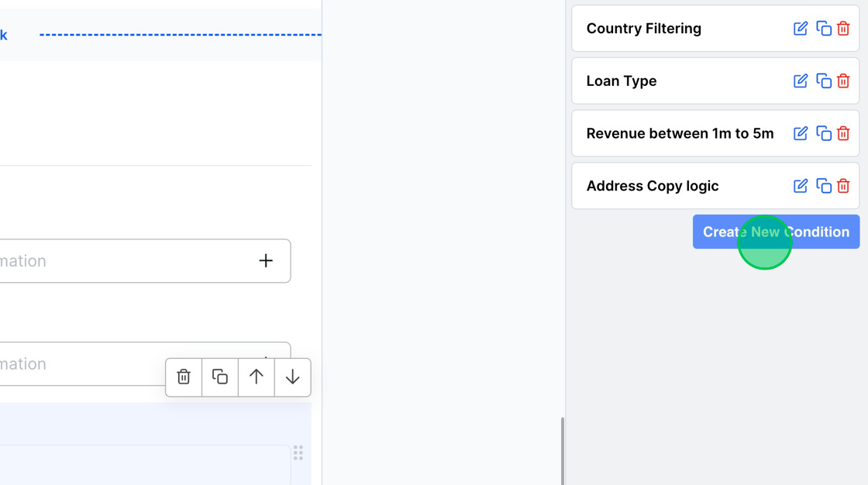Copy the Loan Type condition
This screenshot has height=485, width=868.
823,81
